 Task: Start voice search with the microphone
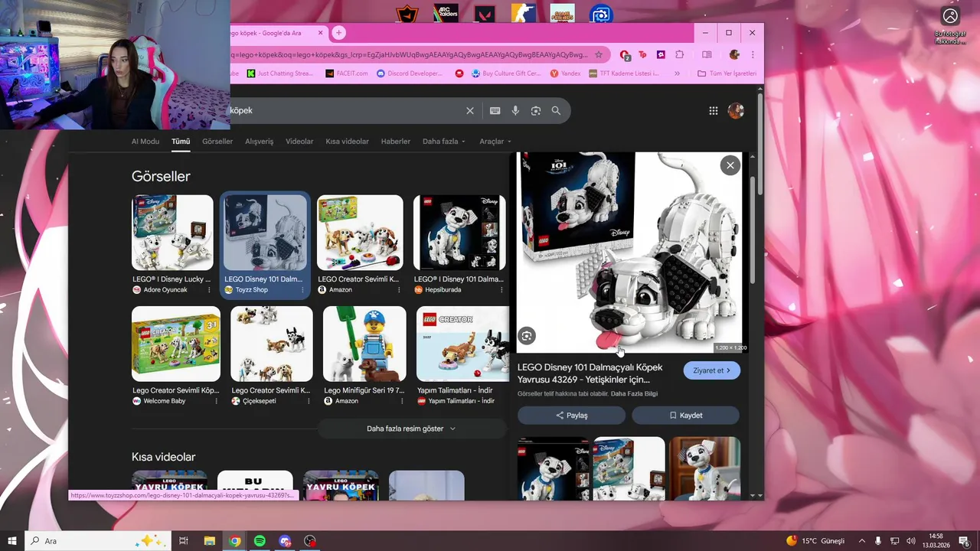coord(515,111)
